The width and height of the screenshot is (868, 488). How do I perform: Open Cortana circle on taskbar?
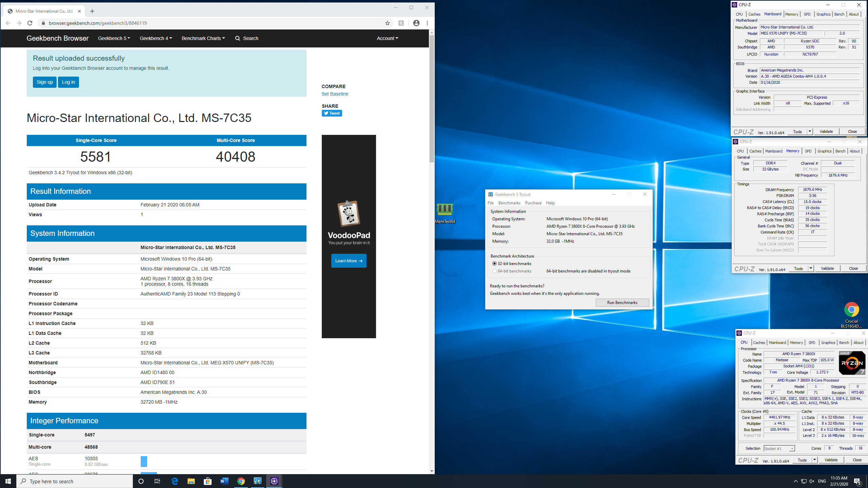click(x=141, y=481)
